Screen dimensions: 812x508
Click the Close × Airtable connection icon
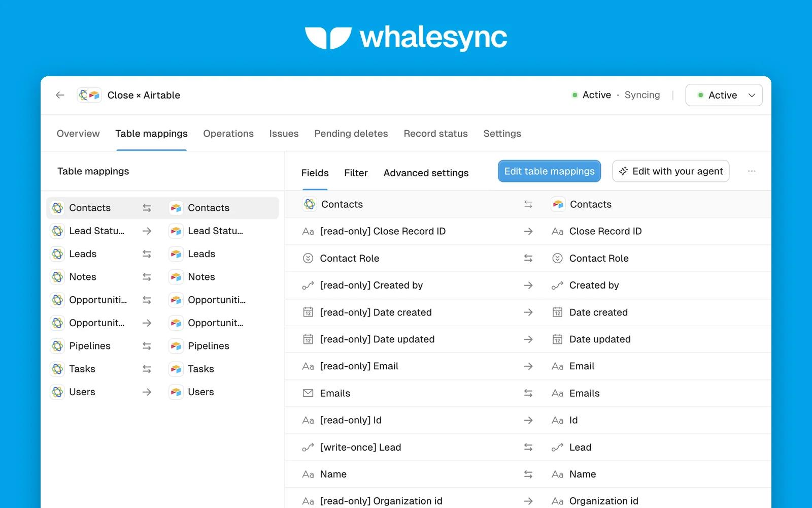(x=89, y=95)
